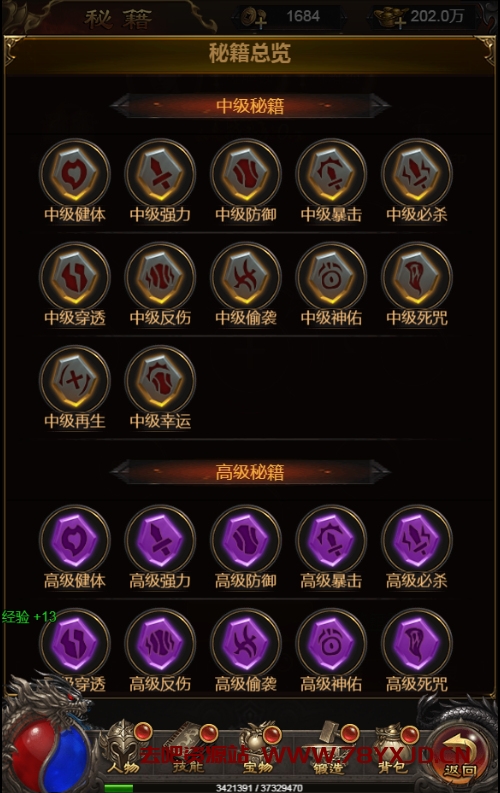Viewport: 500px width, 793px height.
Task: Select the 中级健体 manual icon
Action: 75,174
